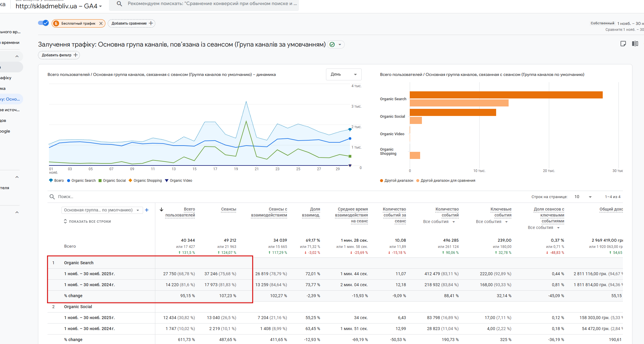Click the Добавить фильтр button

59,55
